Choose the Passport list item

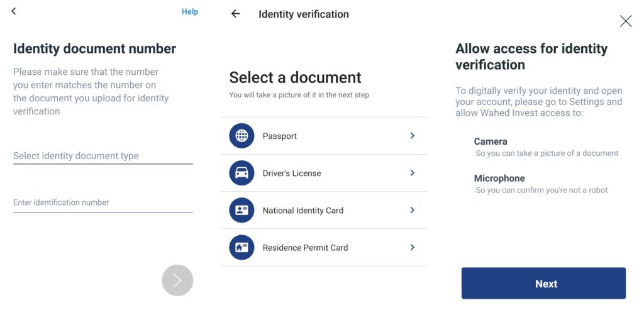coord(324,136)
